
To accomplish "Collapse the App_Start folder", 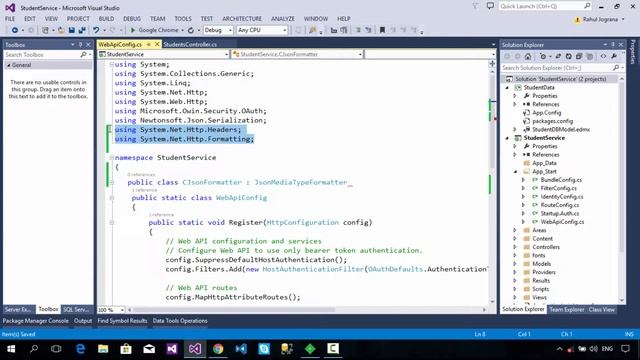I will [x=515, y=172].
